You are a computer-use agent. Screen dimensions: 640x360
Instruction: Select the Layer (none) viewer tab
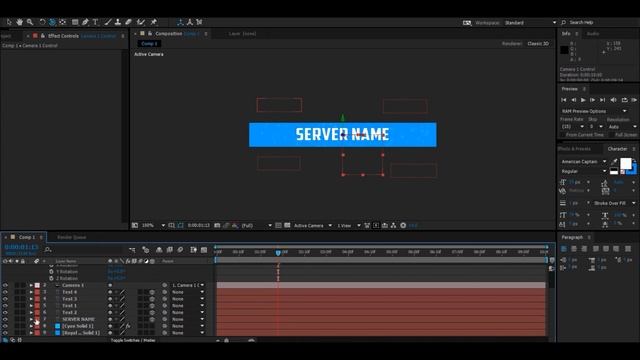242,34
